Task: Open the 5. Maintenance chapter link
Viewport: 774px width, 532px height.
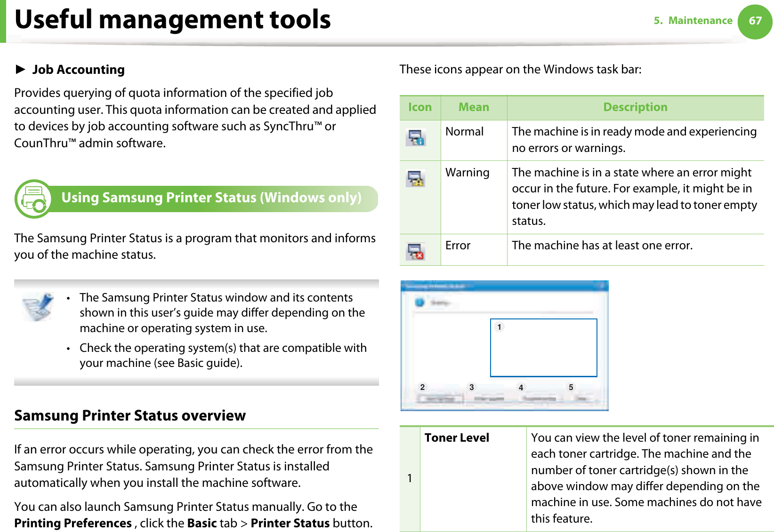Action: coord(693,21)
